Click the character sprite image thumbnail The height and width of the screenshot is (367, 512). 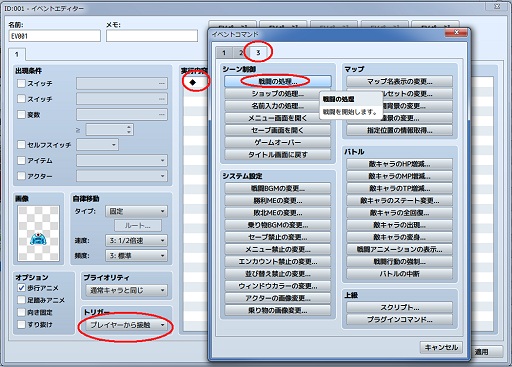coord(38,233)
